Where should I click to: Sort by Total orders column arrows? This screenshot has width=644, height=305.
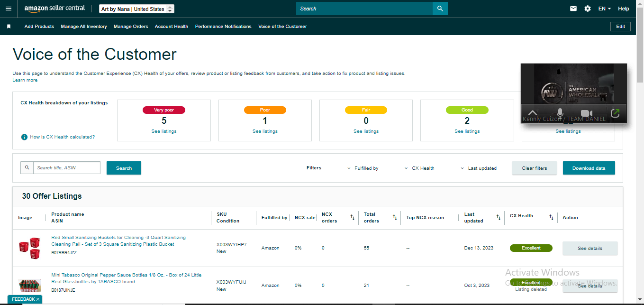395,217
